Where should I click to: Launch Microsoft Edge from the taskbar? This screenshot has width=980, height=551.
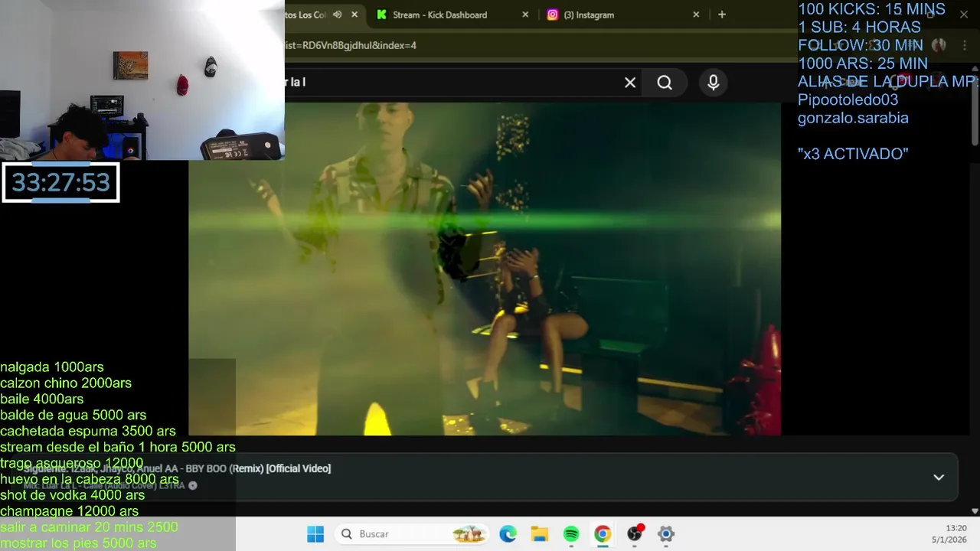(x=508, y=534)
